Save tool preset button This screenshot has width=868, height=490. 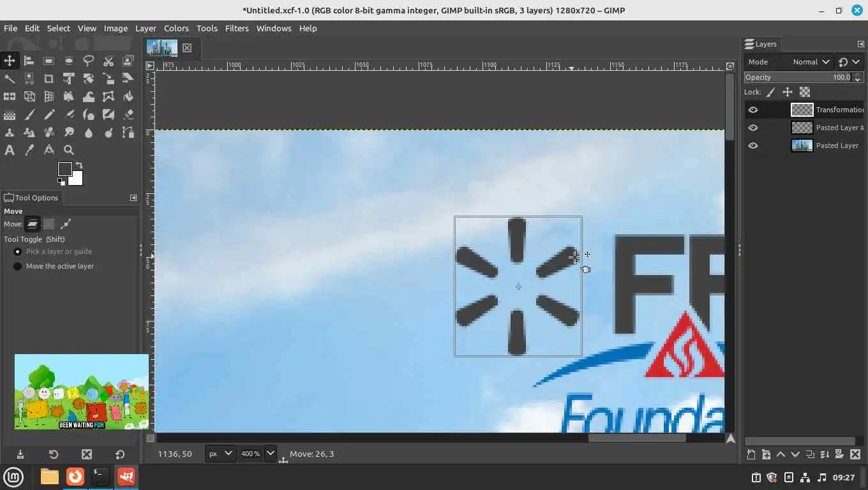20,454
